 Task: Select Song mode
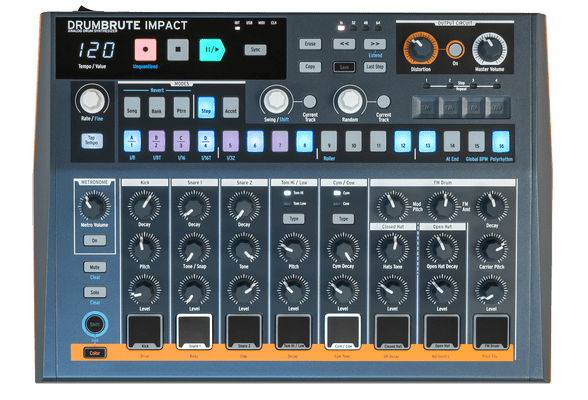132,108
